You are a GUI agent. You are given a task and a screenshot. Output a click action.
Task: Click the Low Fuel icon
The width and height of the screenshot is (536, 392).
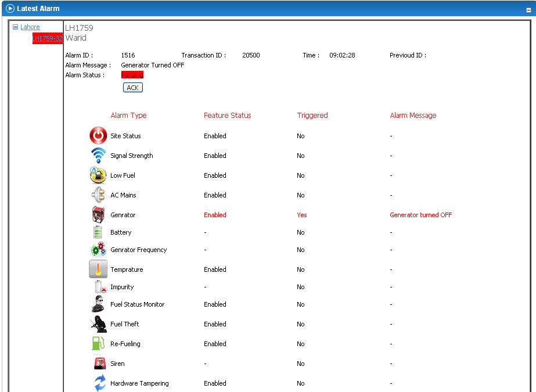[98, 175]
